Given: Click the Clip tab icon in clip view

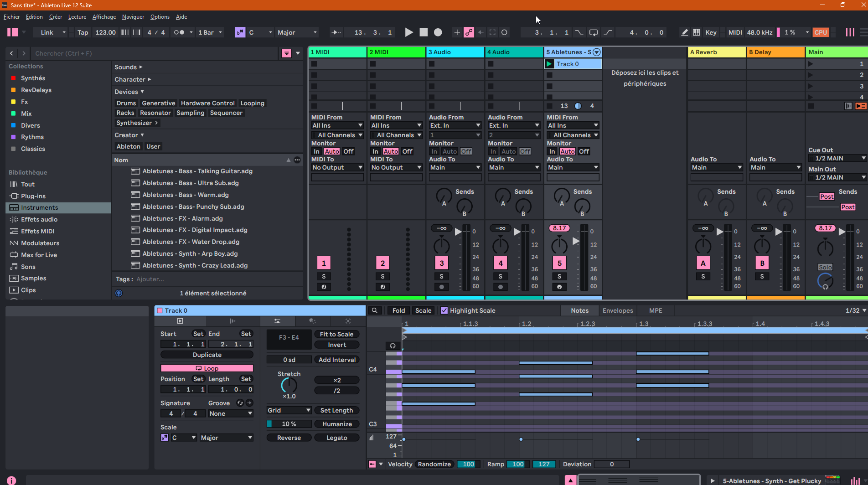Looking at the screenshot, I should [180, 321].
